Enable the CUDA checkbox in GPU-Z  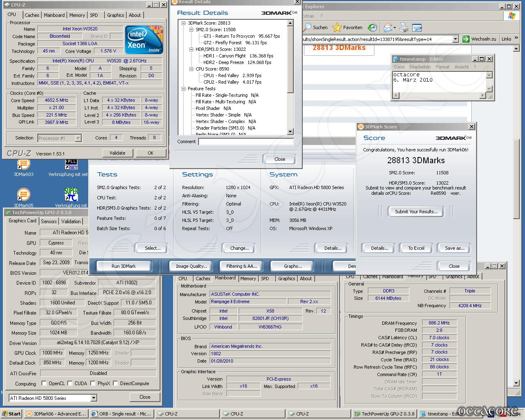point(70,383)
